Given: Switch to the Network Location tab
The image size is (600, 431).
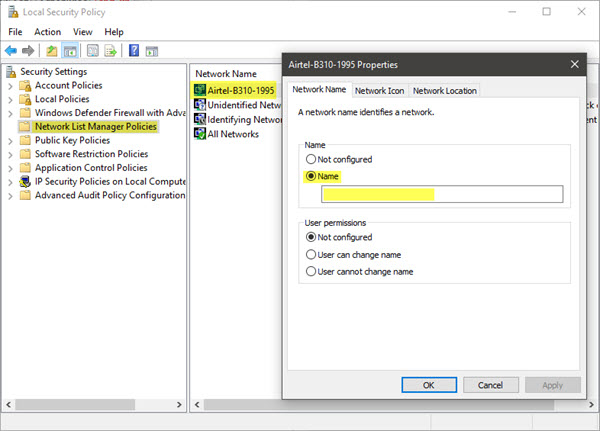Looking at the screenshot, I should (445, 91).
